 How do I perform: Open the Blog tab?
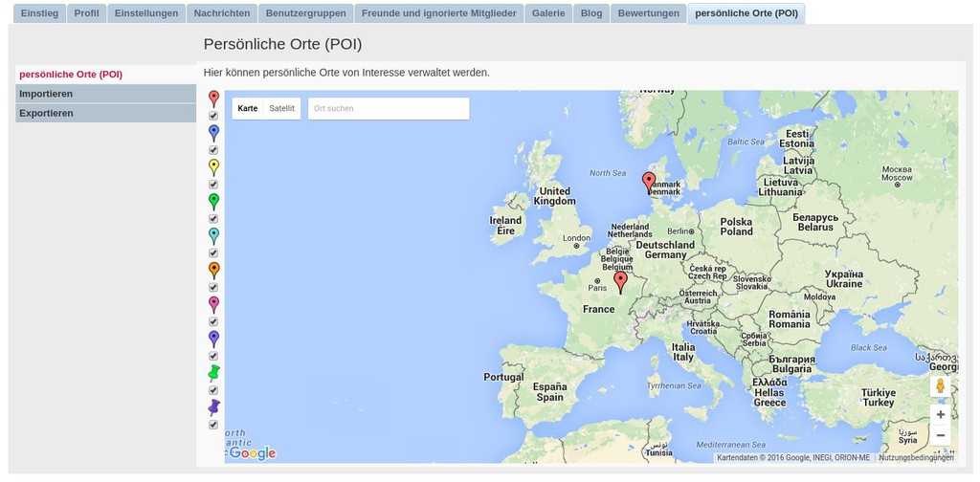[591, 13]
